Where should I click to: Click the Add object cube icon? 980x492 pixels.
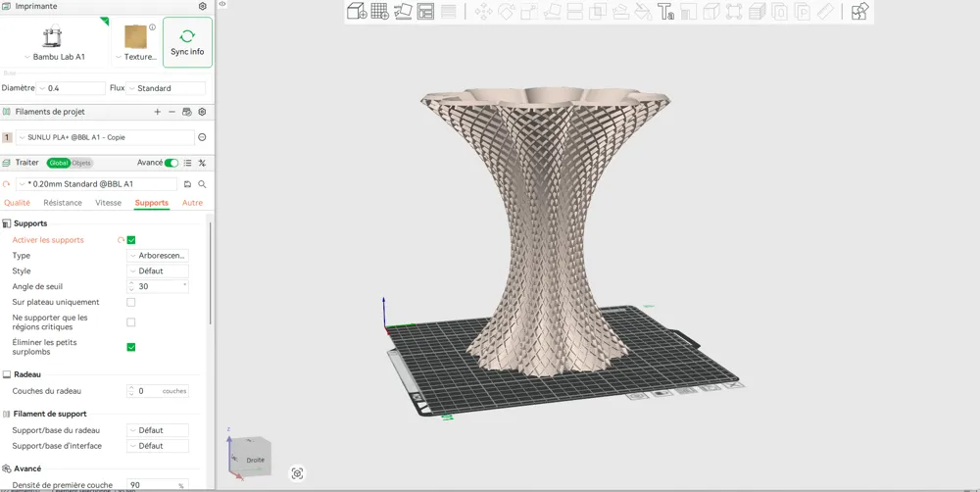pos(357,11)
